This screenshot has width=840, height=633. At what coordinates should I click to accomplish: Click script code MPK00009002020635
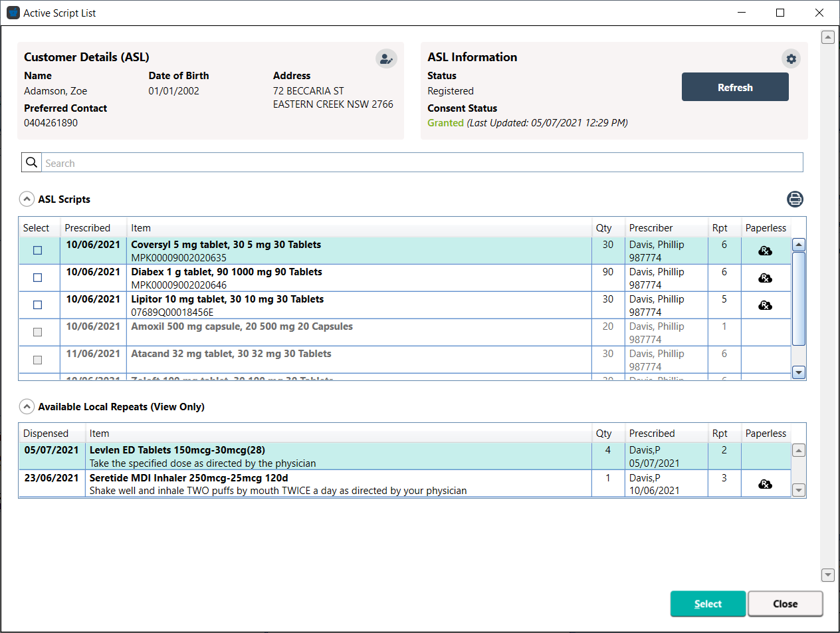(179, 257)
